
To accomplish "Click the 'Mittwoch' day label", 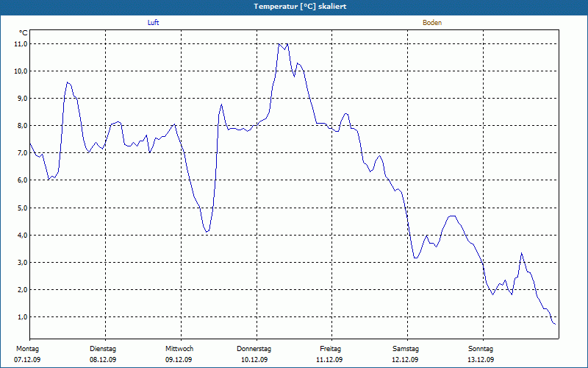I will click(x=179, y=349).
